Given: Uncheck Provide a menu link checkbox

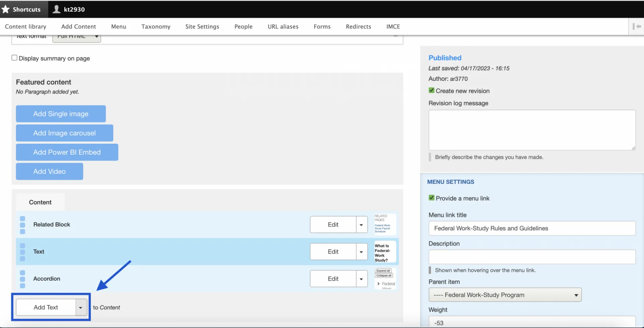Looking at the screenshot, I should 431,198.
